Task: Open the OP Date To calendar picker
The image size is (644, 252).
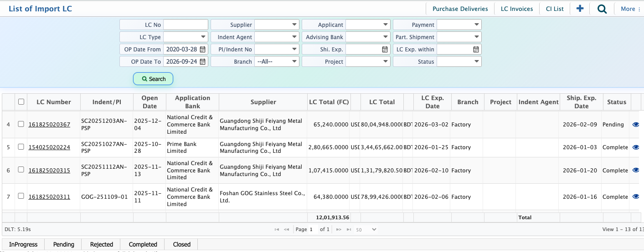Action: [x=203, y=61]
